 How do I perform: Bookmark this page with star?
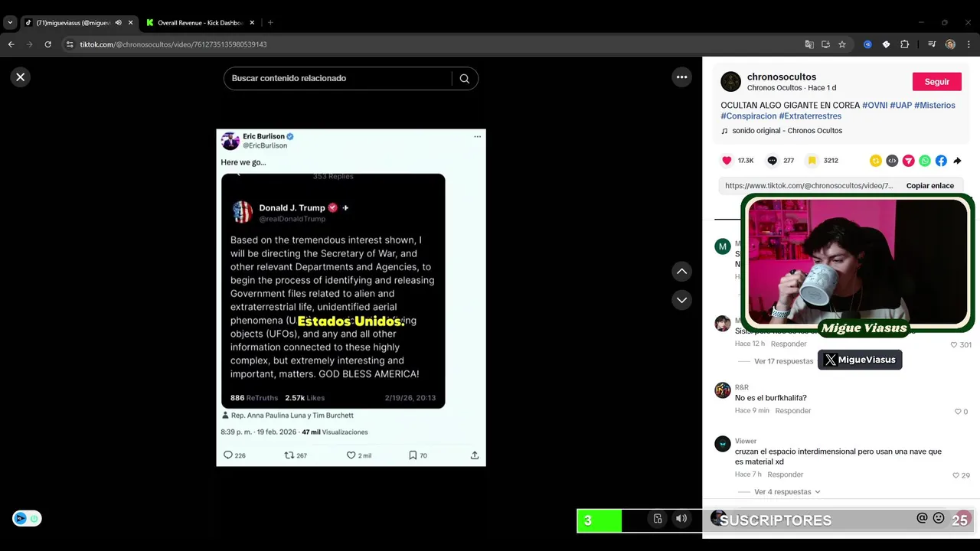[842, 44]
